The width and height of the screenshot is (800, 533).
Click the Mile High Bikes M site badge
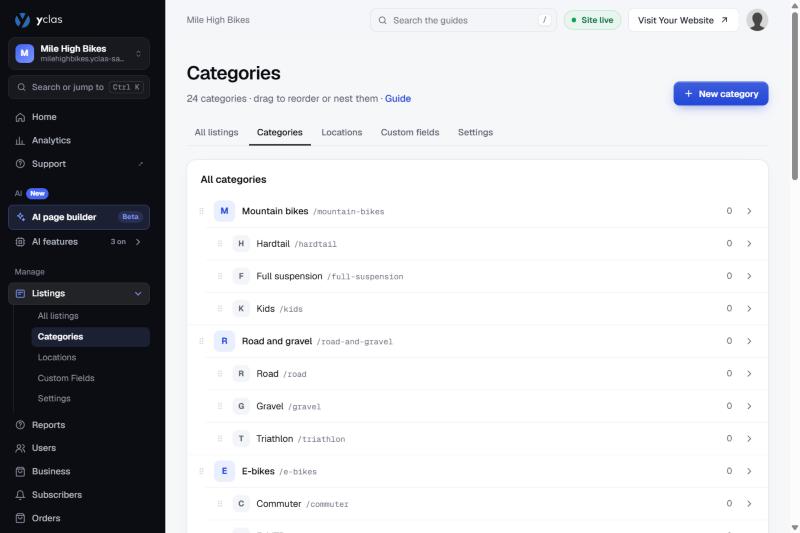tap(24, 53)
